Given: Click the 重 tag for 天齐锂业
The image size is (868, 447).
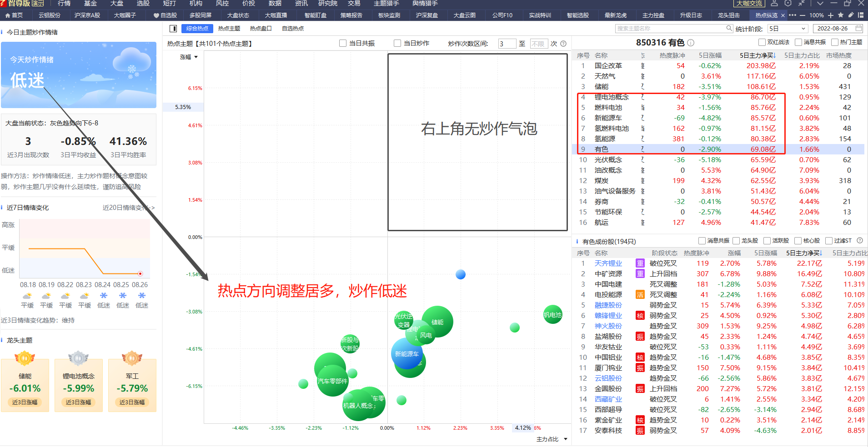Looking at the screenshot, I should 640,263.
